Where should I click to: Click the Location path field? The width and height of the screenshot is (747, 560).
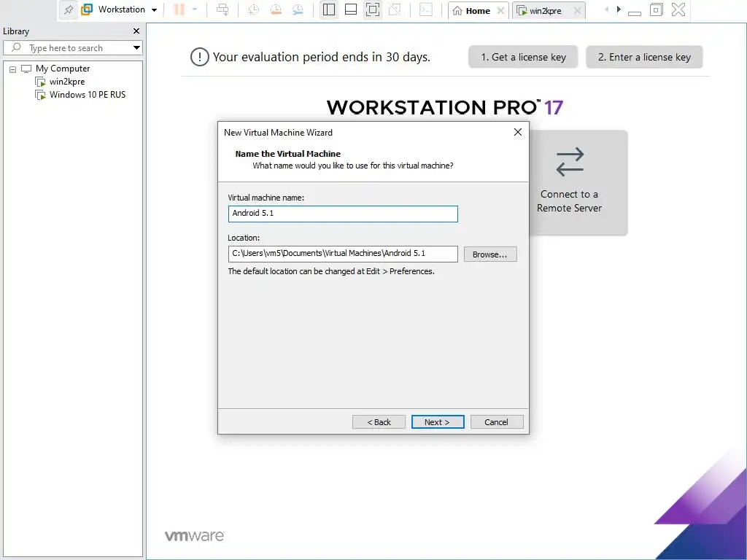click(x=343, y=254)
